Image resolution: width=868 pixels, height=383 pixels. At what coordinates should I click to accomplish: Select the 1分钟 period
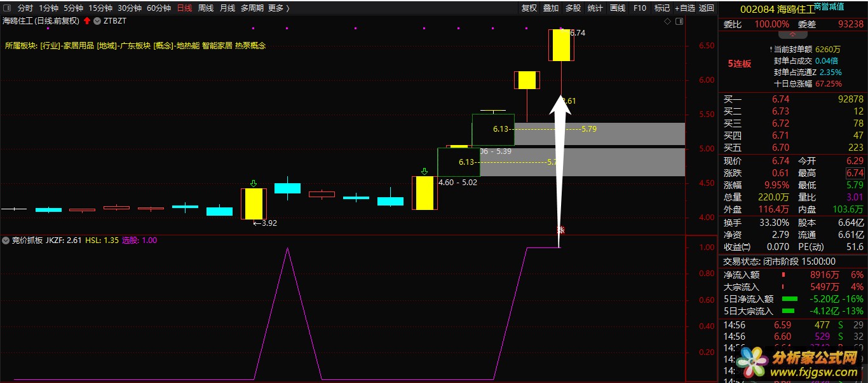pos(49,8)
